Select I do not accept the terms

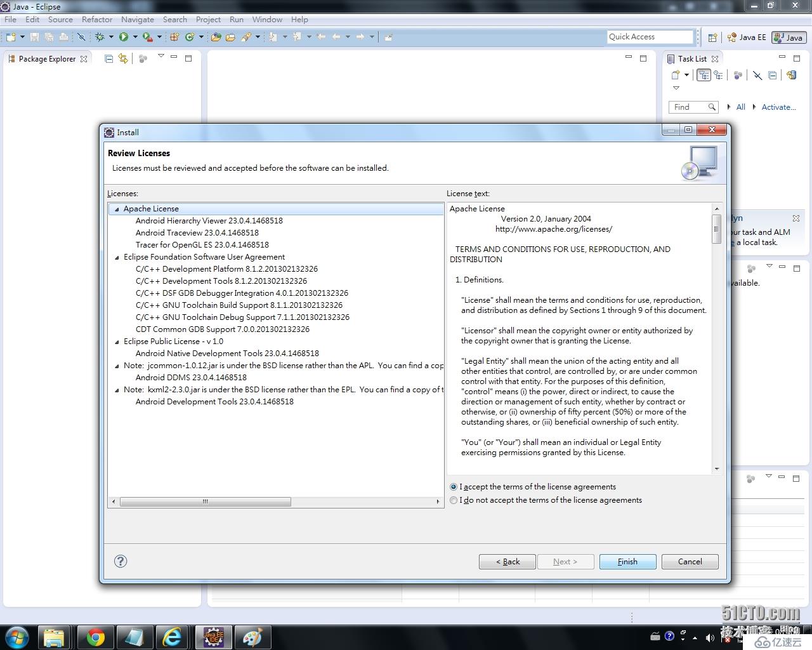pos(546,500)
